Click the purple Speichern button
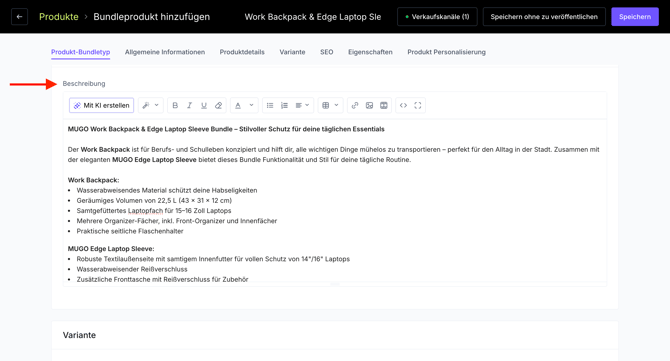The height and width of the screenshot is (361, 670). (x=635, y=17)
